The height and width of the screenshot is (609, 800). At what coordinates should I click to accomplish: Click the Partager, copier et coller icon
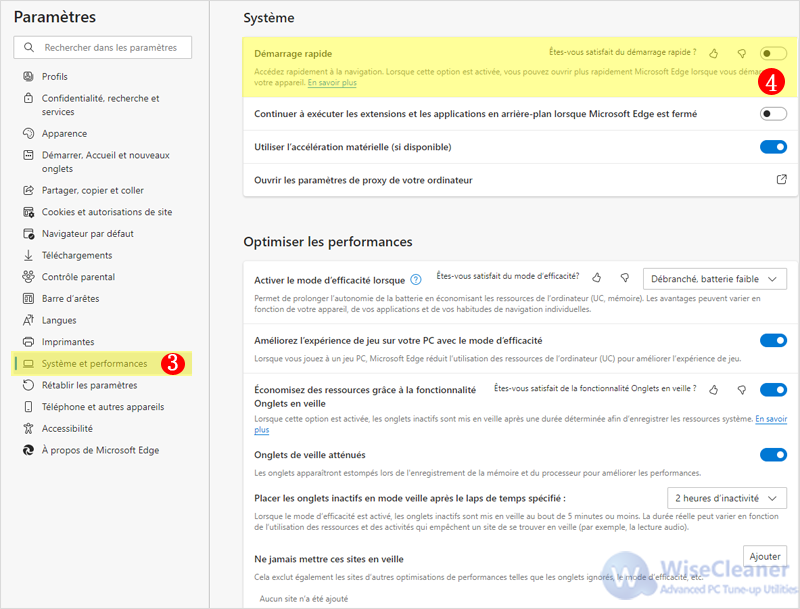[29, 190]
